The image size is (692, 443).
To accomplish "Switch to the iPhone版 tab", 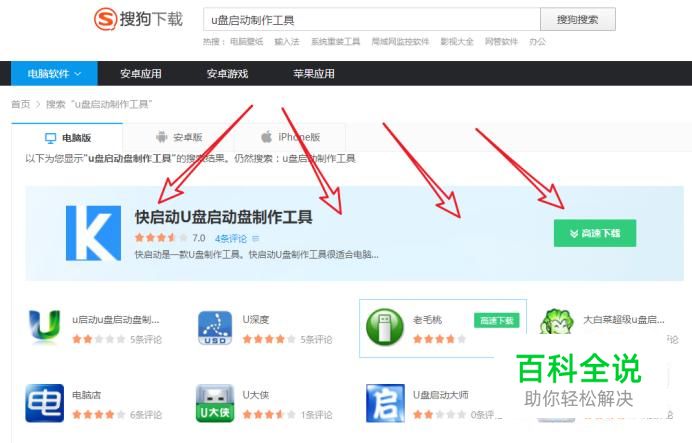I will point(290,138).
